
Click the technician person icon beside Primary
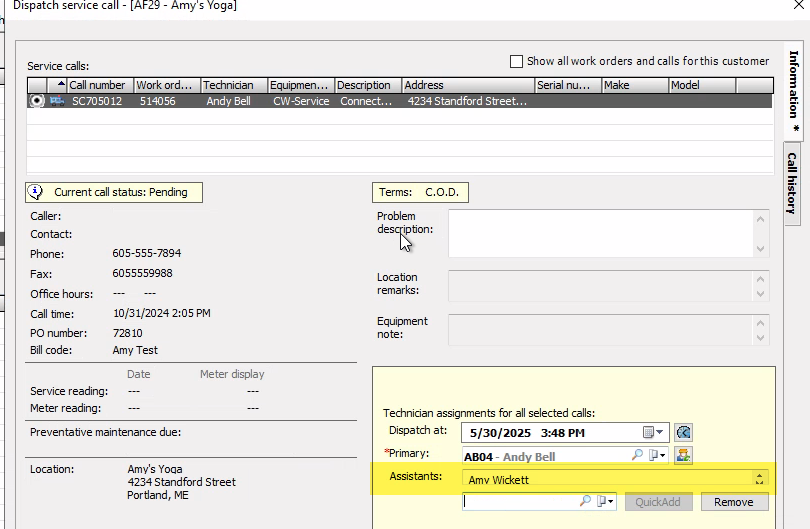pyautogui.click(x=683, y=455)
